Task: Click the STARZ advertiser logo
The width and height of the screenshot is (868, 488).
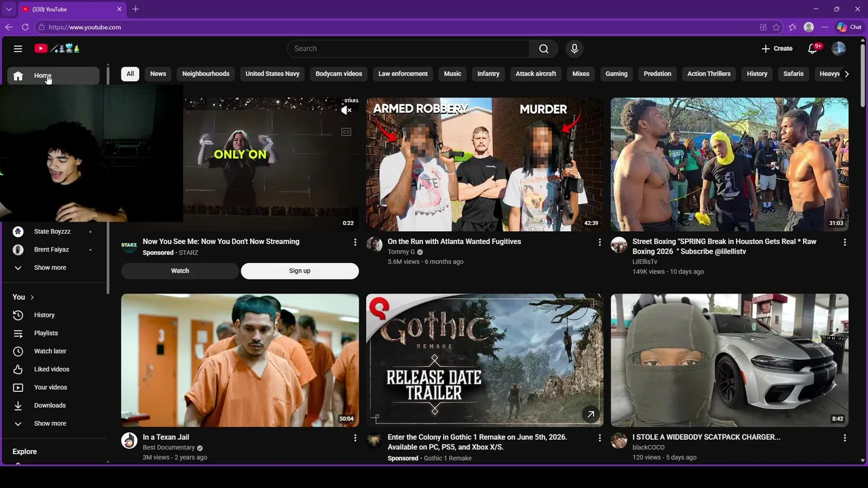Action: click(x=130, y=245)
